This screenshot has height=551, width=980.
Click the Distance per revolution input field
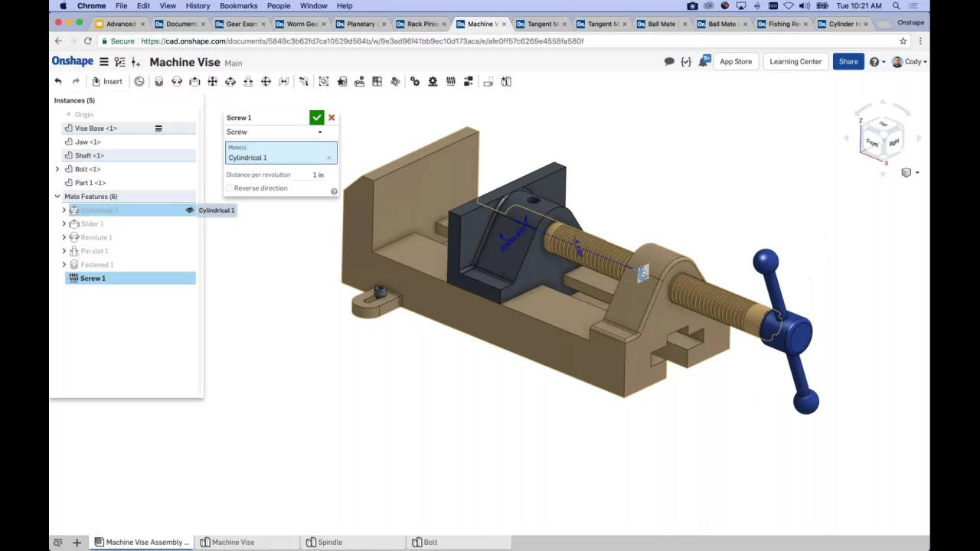click(319, 174)
